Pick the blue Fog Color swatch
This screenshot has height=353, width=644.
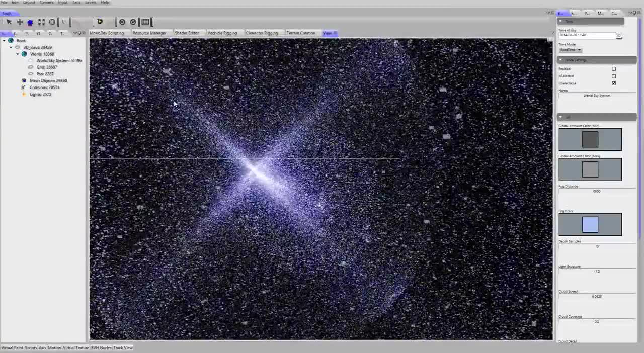click(590, 225)
